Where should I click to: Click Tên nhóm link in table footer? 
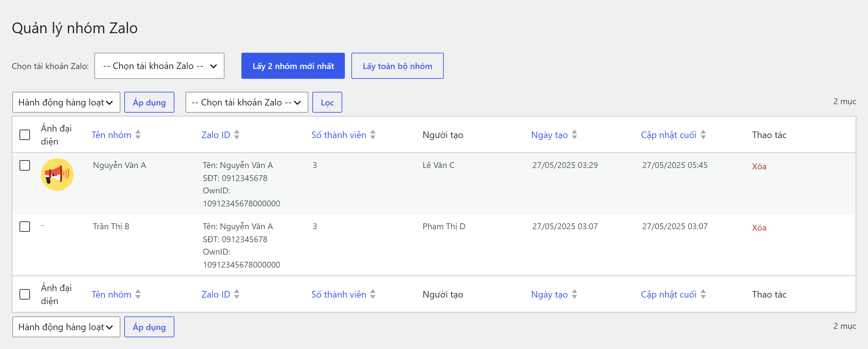coord(112,294)
